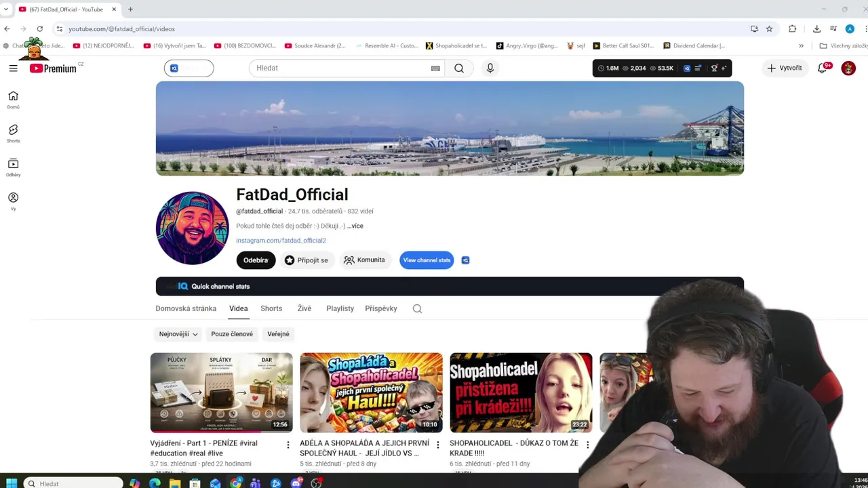The width and height of the screenshot is (868, 488).
Task: Open the Živě tab
Action: click(304, 308)
